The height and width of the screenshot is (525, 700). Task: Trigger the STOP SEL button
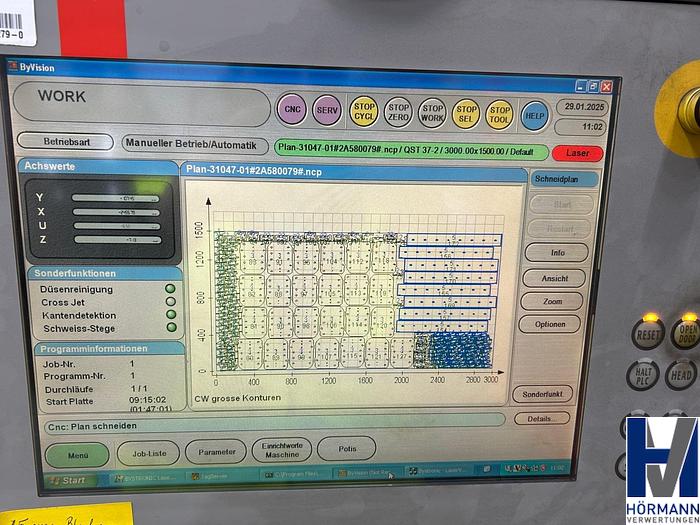(466, 114)
